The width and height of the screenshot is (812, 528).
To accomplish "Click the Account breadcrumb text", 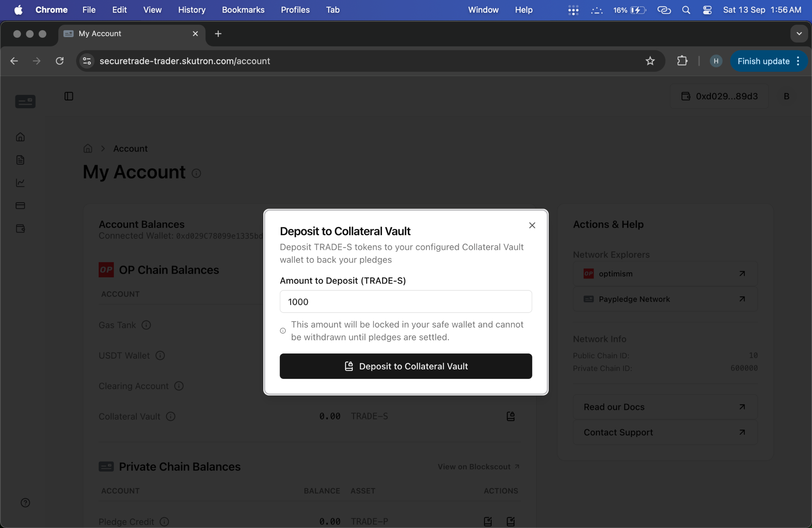I will [x=130, y=148].
